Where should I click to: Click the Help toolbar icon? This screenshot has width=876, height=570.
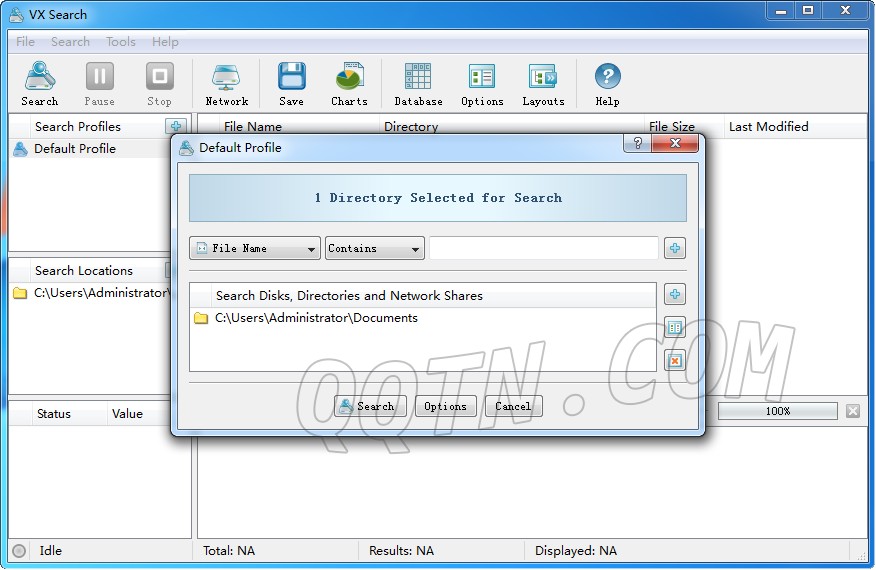[x=607, y=84]
